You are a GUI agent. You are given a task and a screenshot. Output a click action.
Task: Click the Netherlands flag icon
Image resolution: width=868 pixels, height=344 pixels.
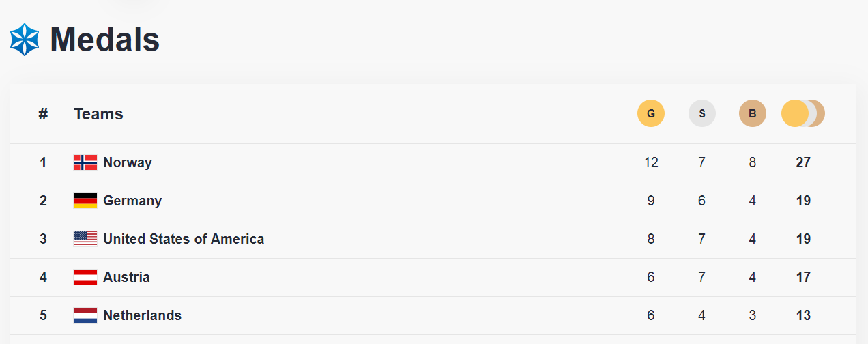coord(85,315)
